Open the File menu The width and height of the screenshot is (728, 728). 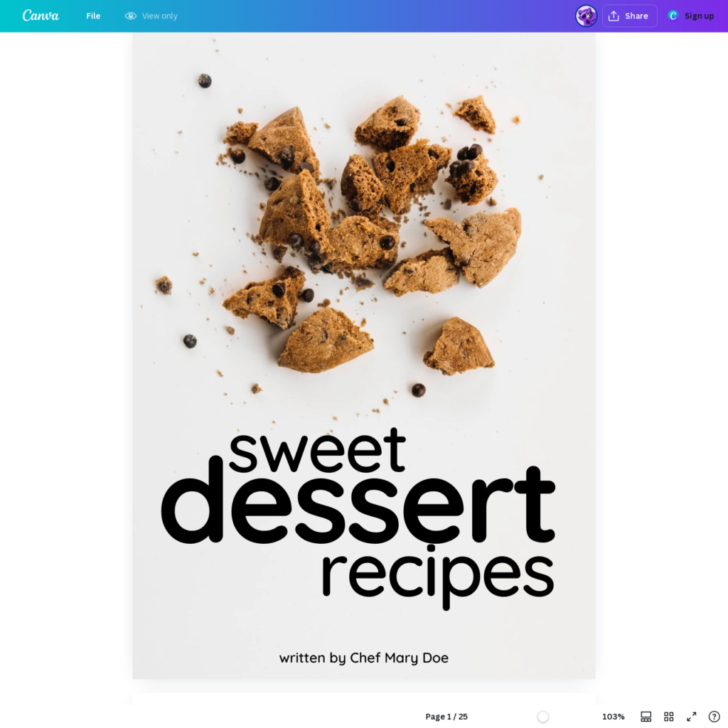click(x=93, y=16)
